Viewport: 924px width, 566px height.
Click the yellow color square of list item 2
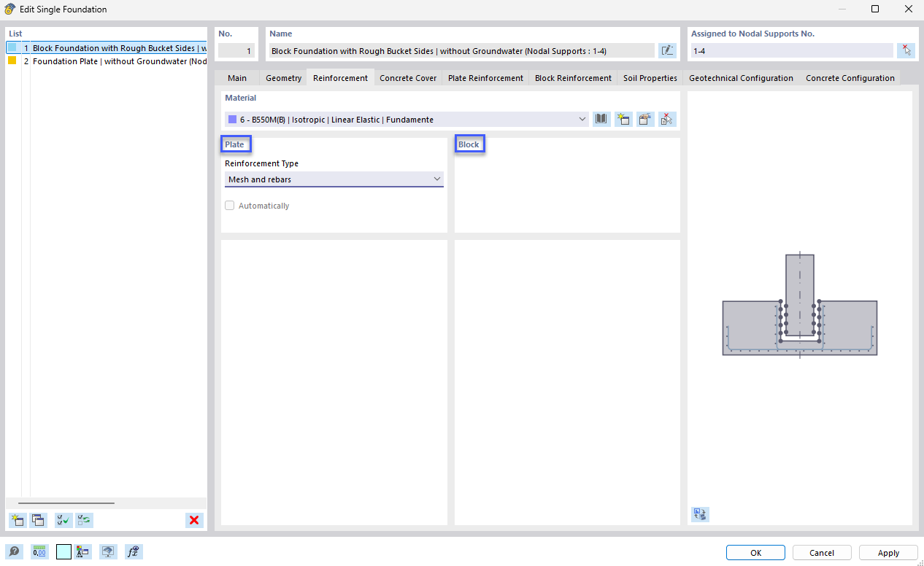click(12, 61)
